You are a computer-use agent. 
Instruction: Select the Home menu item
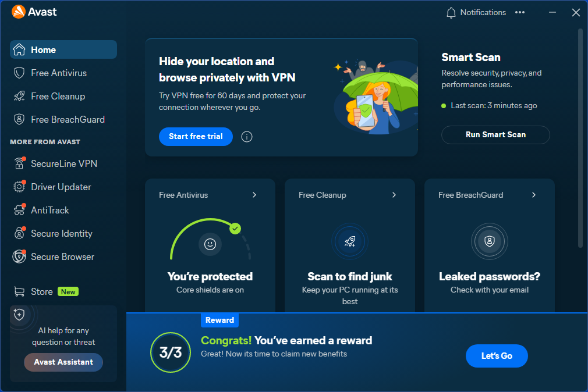pyautogui.click(x=63, y=49)
